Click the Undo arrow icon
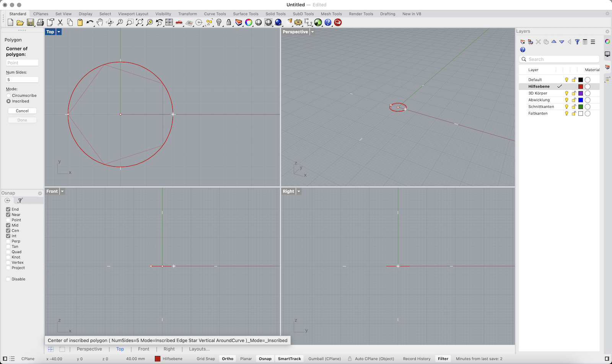The width and height of the screenshot is (612, 364). (x=90, y=23)
